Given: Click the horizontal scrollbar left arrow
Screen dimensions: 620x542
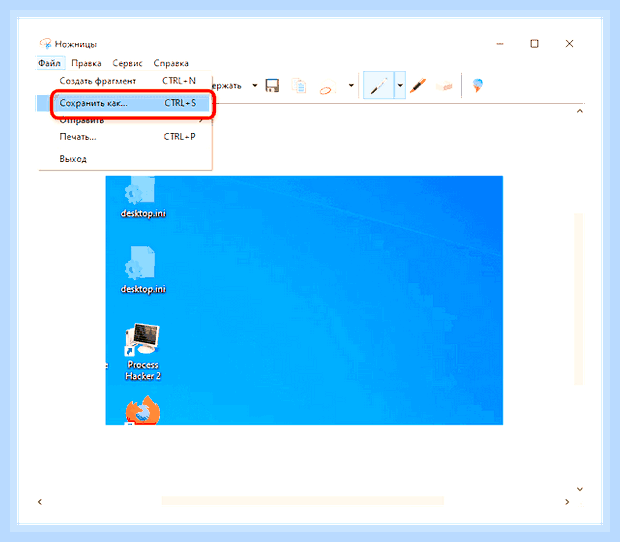Looking at the screenshot, I should [x=40, y=502].
